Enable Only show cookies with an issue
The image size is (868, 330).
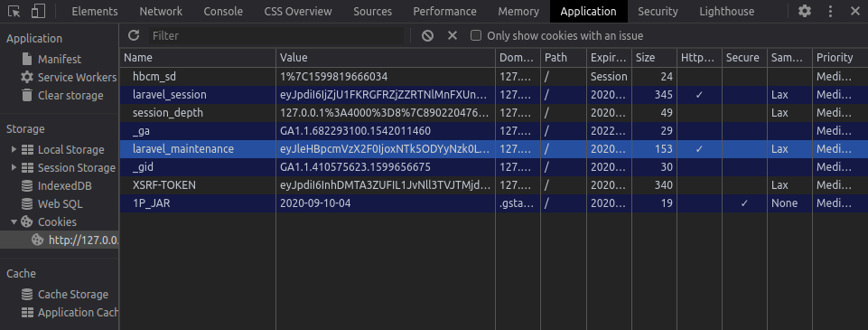[475, 35]
